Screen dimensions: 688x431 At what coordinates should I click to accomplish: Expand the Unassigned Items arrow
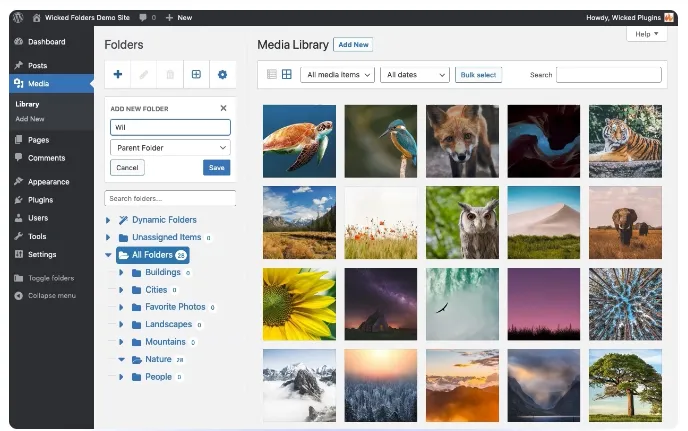click(x=108, y=237)
